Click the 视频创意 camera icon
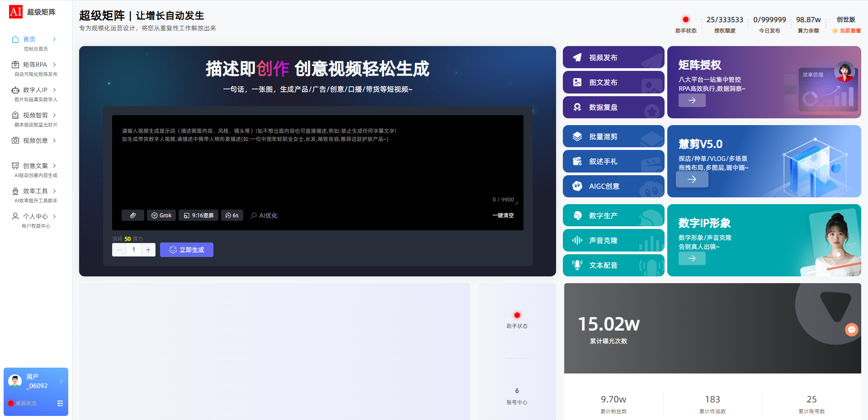The width and height of the screenshot is (868, 420). [15, 140]
